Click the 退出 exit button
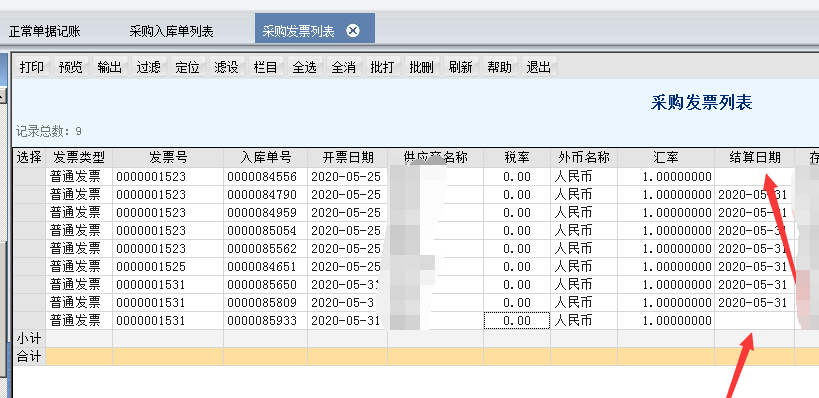 tap(539, 67)
